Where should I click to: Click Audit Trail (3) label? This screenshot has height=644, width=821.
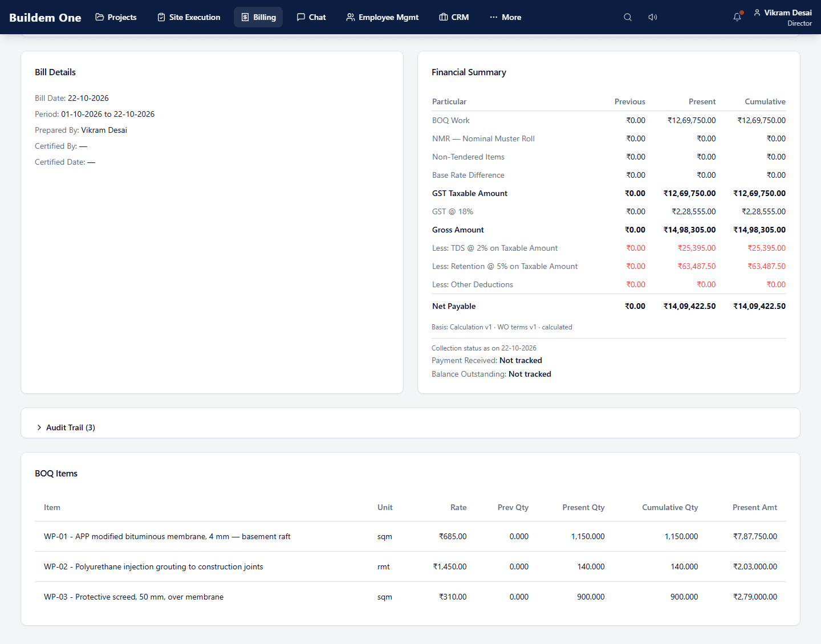click(71, 427)
